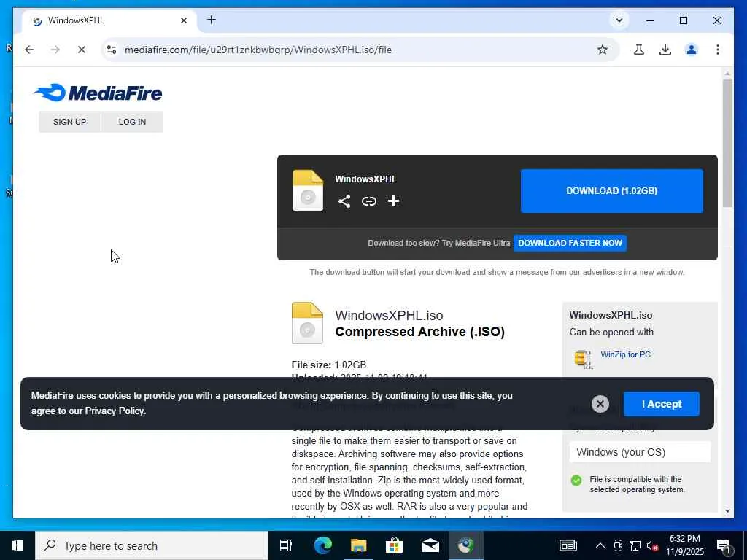Click 'Compressed Archive (.ISO)' text
This screenshot has width=747, height=560.
point(419,332)
